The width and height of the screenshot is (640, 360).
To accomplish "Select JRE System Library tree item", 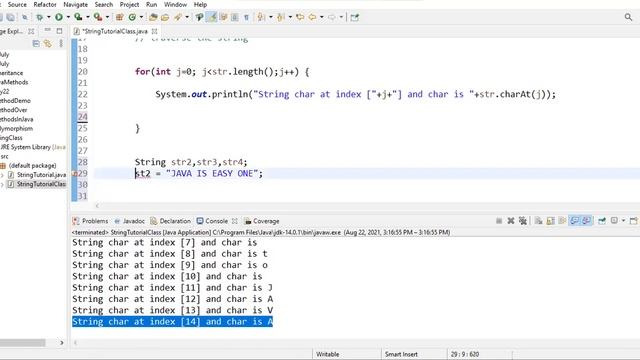I will (33, 147).
